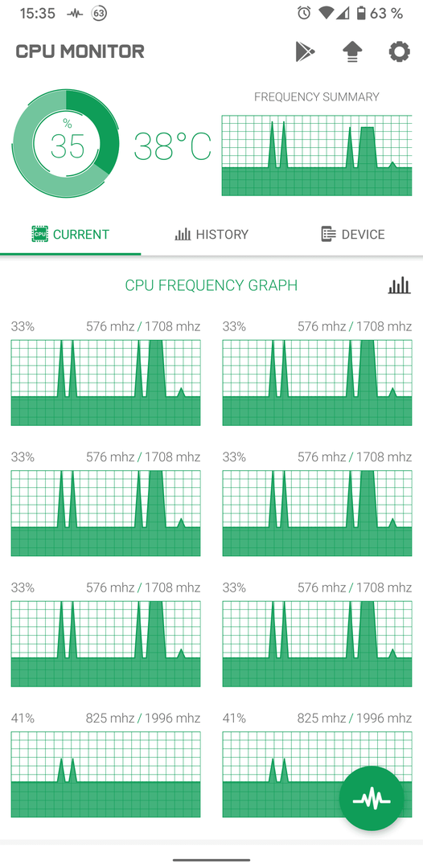Tap the pulse monitor icon in status bar
This screenshot has width=423, height=868.
click(74, 14)
